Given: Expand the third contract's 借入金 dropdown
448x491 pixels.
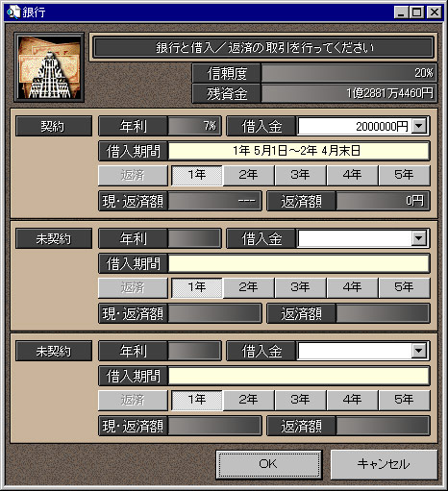Looking at the screenshot, I should (419, 351).
